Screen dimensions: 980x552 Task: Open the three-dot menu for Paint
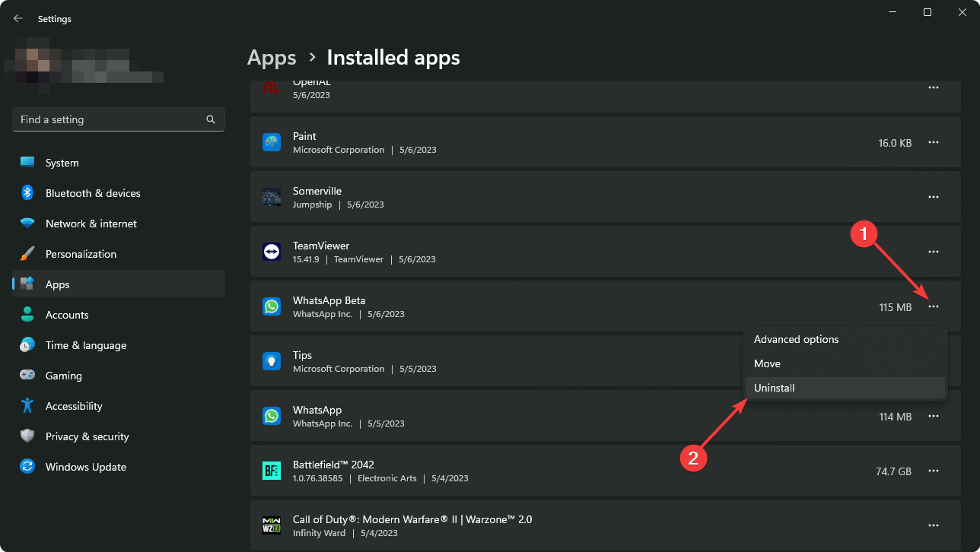934,142
